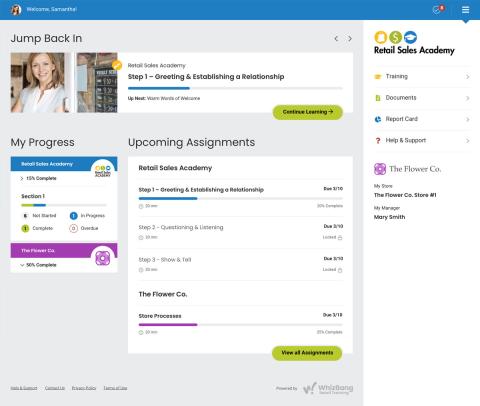The height and width of the screenshot is (406, 480).
Task: Open Documents in the side menu
Action: (422, 98)
